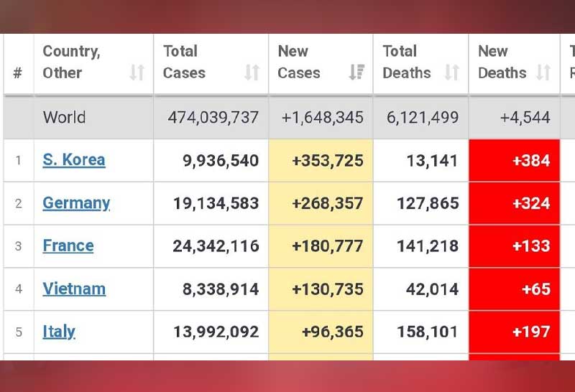Toggle the New Cases descending sort icon
The width and height of the screenshot is (575, 392).
point(356,73)
